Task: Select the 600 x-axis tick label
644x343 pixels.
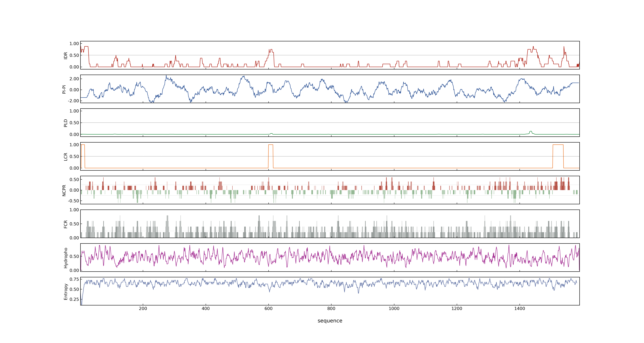Action: point(269,309)
